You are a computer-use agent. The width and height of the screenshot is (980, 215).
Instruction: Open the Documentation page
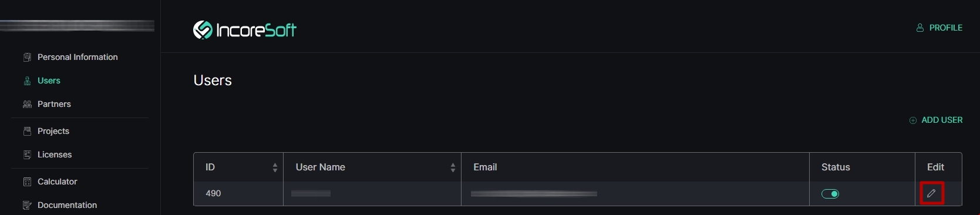coord(67,205)
